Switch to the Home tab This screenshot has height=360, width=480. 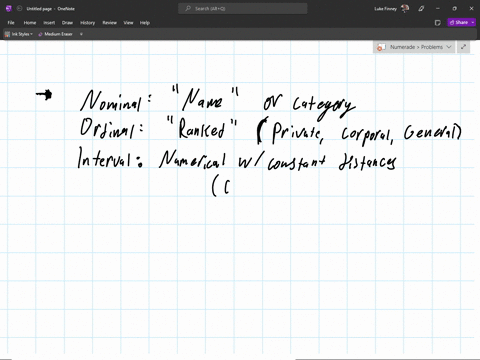click(30, 23)
